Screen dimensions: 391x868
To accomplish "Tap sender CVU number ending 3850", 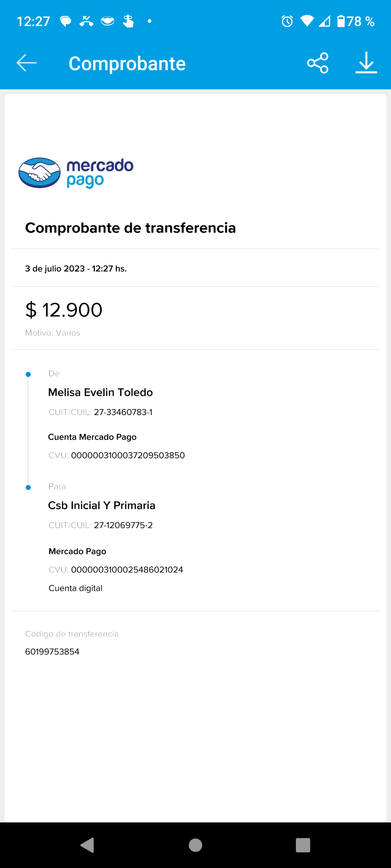I will [128, 455].
